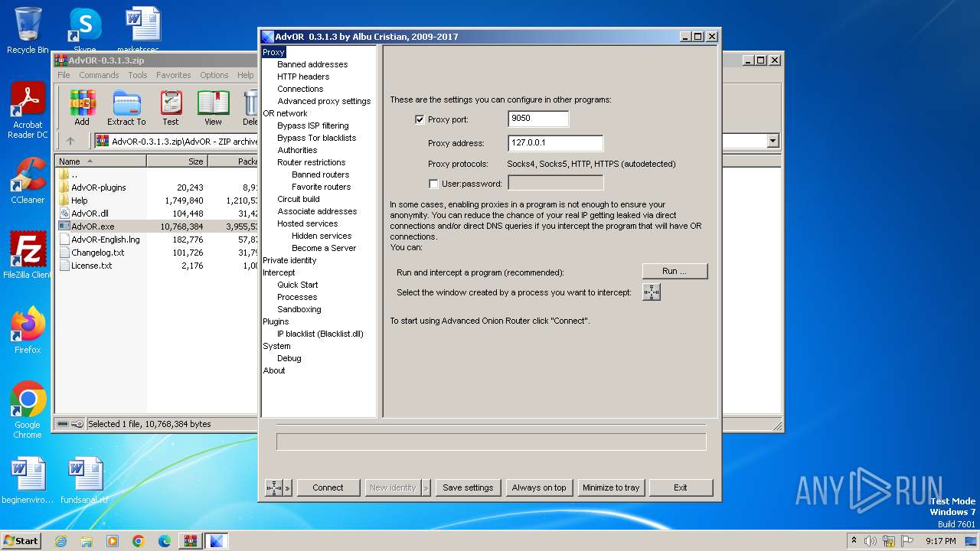The image size is (980, 551).
Task: Select OR network tree item
Action: (x=285, y=113)
